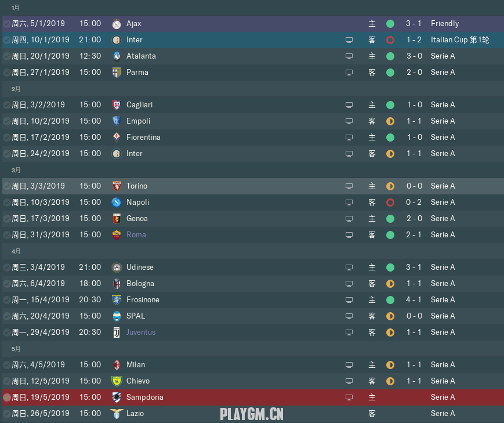Click the Lazio eagle crest icon
The height and width of the screenshot is (423, 504).
pos(117,414)
